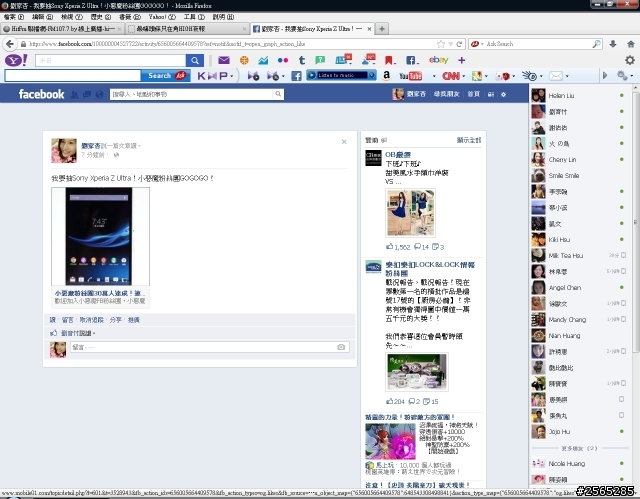Click camera icon in comment box

point(341,347)
